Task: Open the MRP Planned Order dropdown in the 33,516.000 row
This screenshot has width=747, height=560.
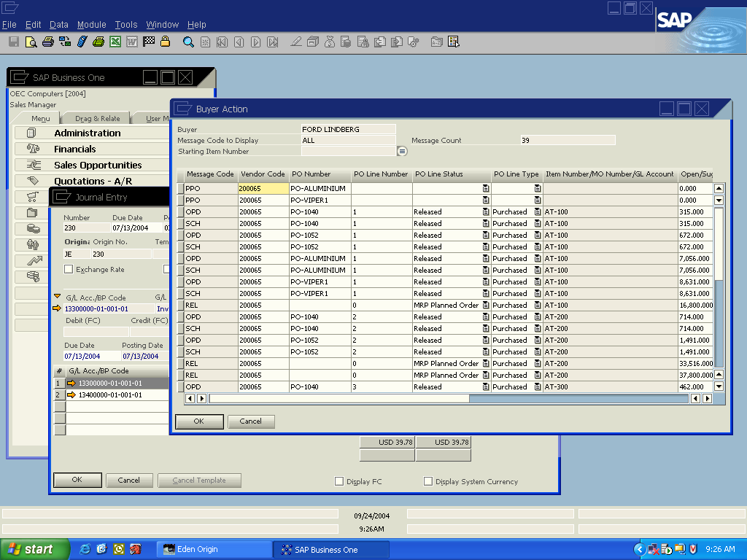Action: 485,363
